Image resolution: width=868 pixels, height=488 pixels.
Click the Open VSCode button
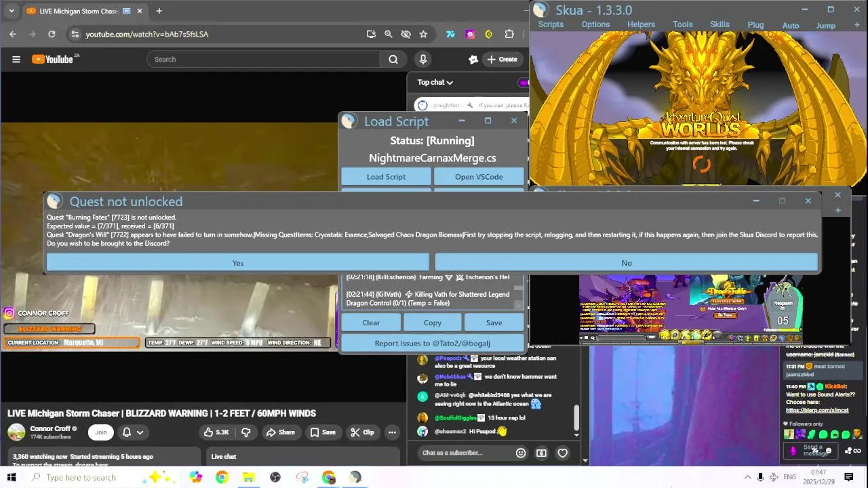pos(479,177)
